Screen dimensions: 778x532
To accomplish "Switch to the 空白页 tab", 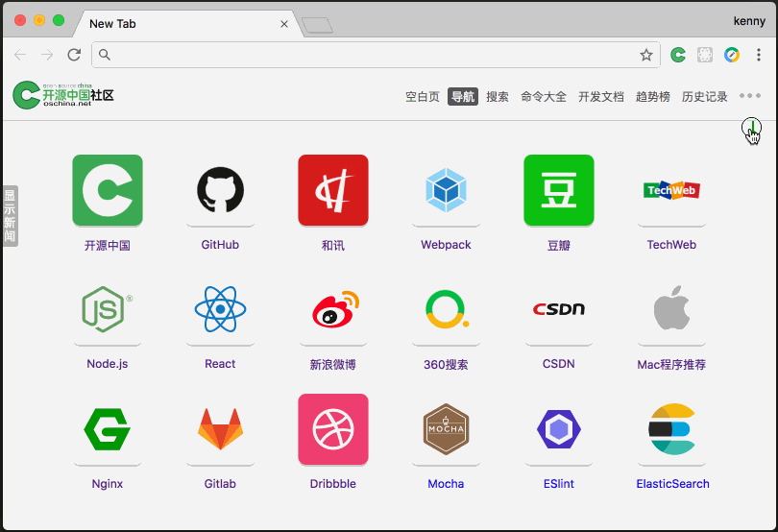I will click(423, 96).
